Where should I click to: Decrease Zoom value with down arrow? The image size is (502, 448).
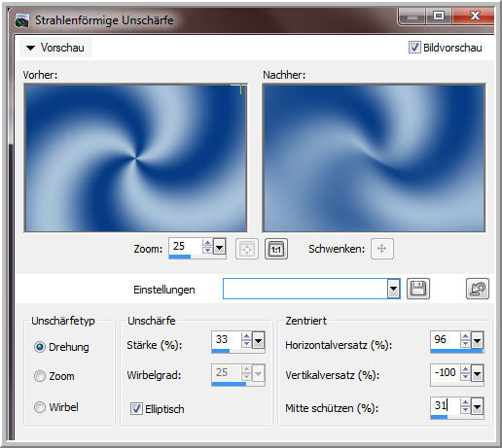207,250
